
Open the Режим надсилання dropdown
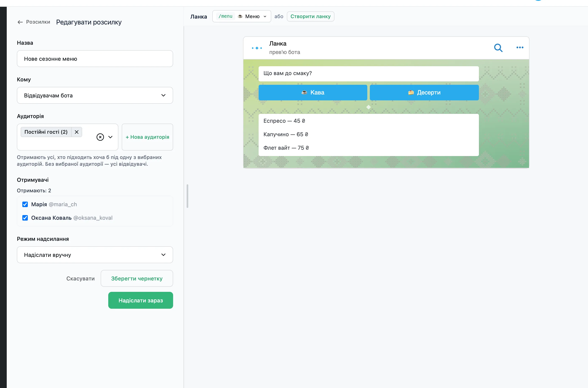pyautogui.click(x=95, y=255)
